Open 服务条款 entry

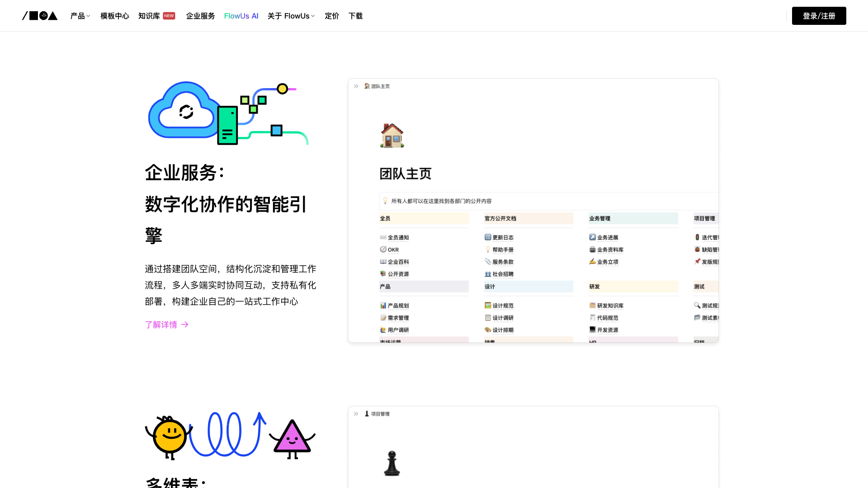click(499, 262)
